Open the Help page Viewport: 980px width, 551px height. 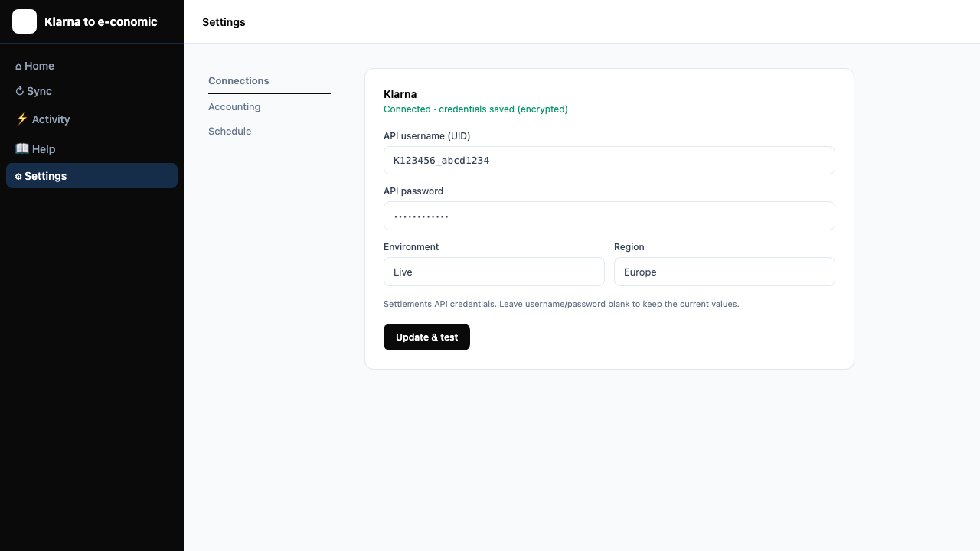point(92,148)
